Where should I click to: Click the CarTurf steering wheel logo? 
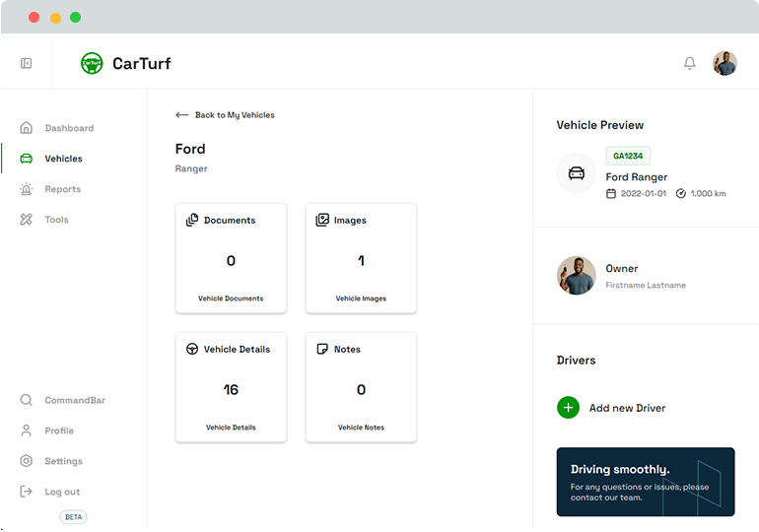[x=92, y=63]
